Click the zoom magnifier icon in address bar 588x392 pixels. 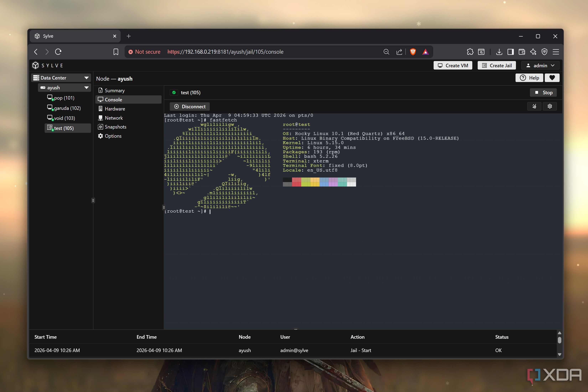(x=386, y=52)
